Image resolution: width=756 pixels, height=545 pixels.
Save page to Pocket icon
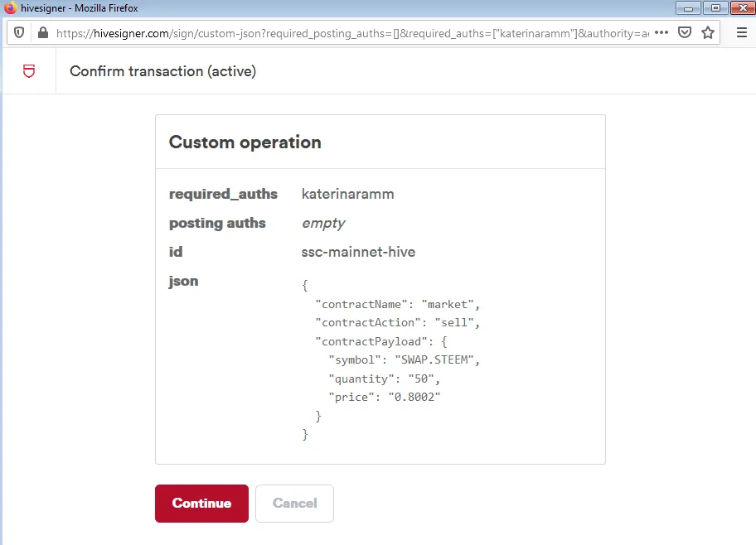tap(685, 33)
